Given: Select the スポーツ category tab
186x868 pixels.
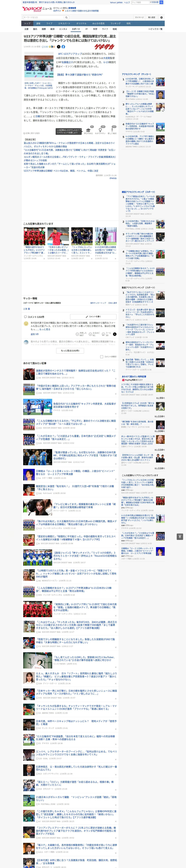Looking at the screenshot, I should tap(76, 29).
